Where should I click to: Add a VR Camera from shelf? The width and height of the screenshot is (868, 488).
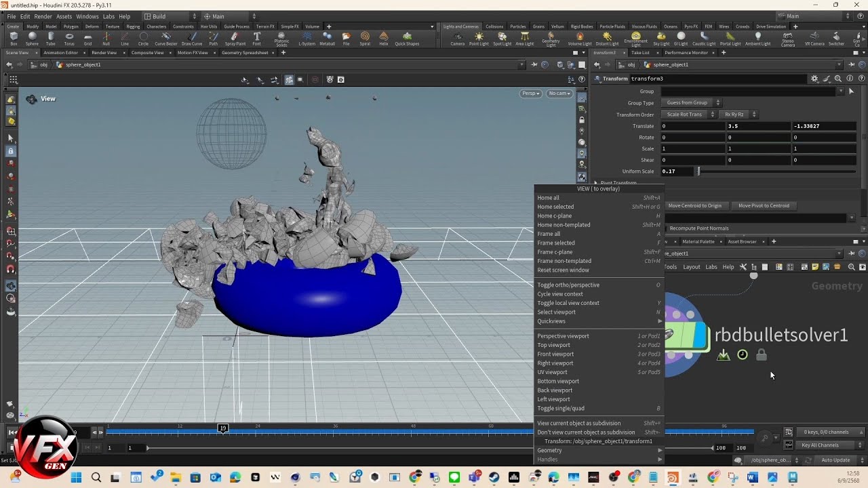click(814, 39)
